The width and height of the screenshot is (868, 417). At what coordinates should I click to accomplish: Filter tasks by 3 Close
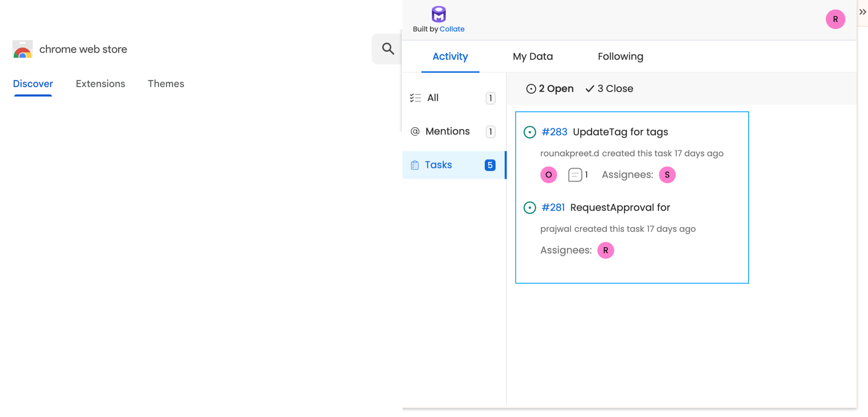pyautogui.click(x=609, y=89)
